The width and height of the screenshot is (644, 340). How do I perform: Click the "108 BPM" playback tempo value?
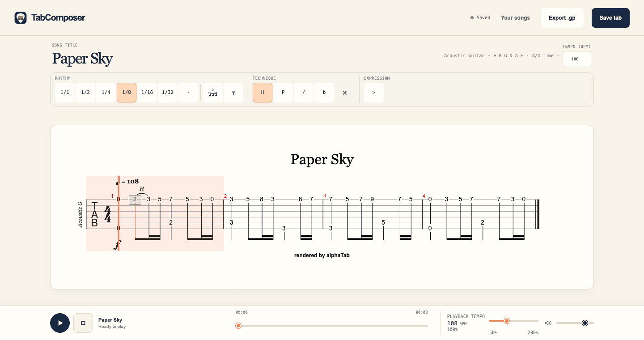pos(457,323)
